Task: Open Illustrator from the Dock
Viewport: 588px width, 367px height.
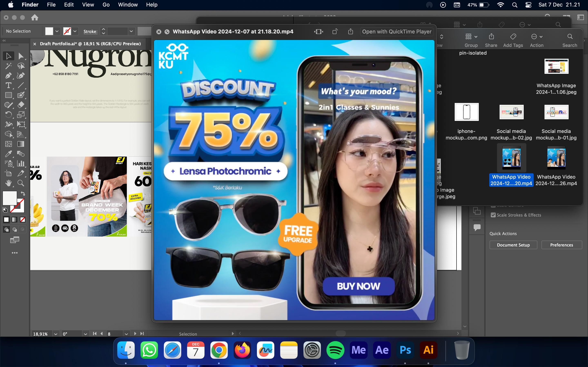Action: tap(428, 350)
